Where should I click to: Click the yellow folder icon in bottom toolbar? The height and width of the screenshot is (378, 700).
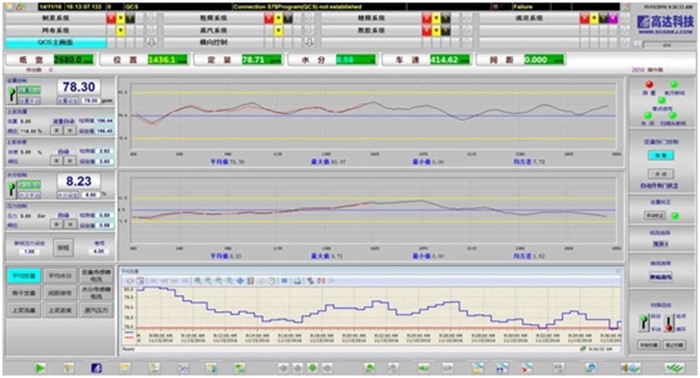(125, 368)
